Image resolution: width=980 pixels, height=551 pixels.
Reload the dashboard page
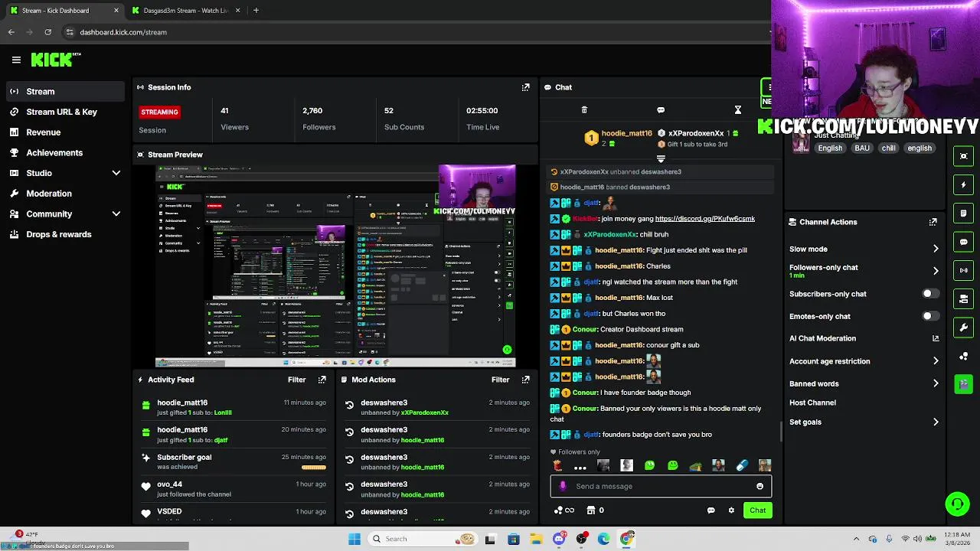click(47, 32)
